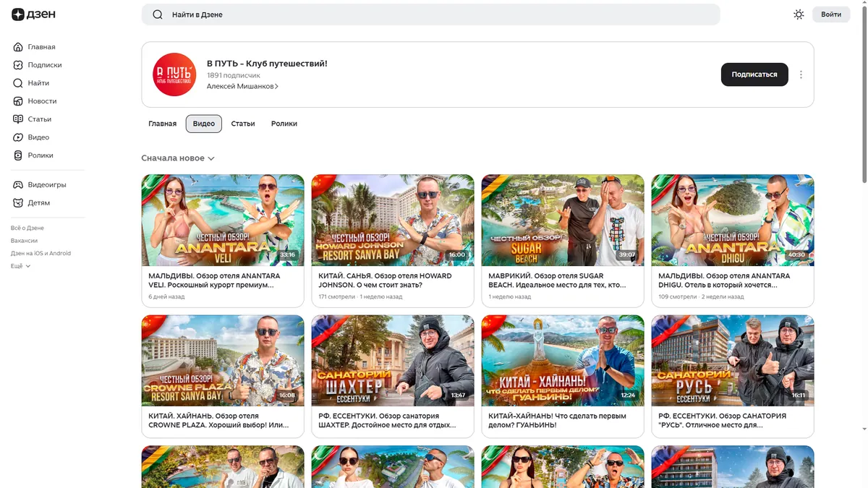Click the Войти button
Screen dimensions: 868x488
tap(831, 14)
